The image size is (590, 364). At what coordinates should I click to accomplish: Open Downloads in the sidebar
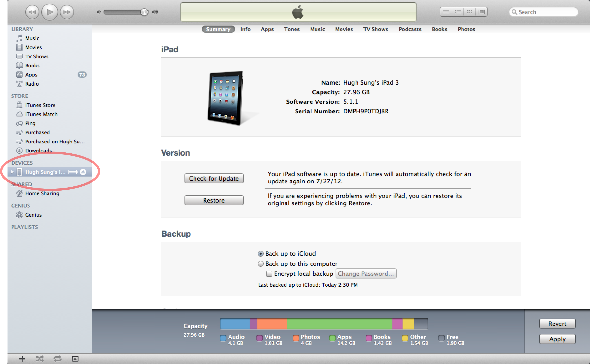point(49,151)
